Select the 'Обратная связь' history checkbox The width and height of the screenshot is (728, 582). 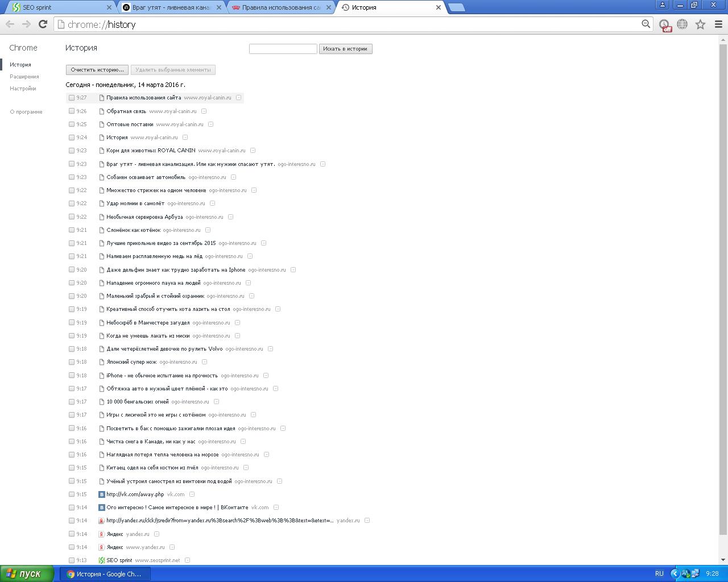[72, 111]
